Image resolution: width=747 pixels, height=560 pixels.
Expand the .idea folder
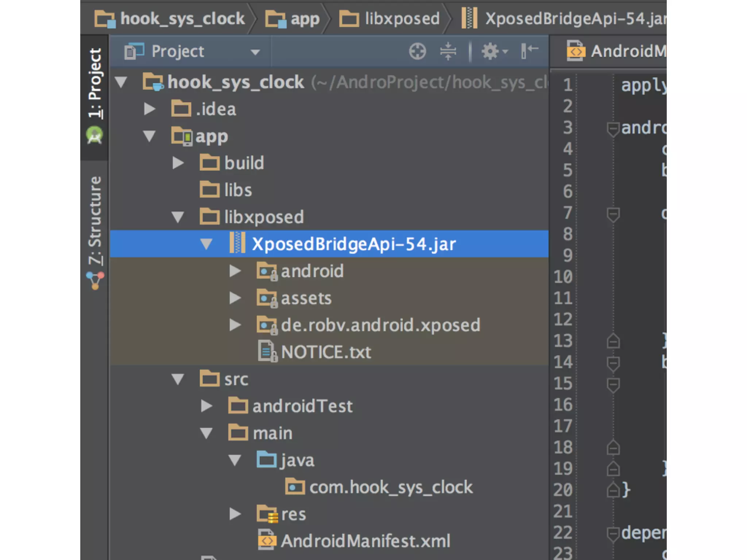tap(149, 109)
